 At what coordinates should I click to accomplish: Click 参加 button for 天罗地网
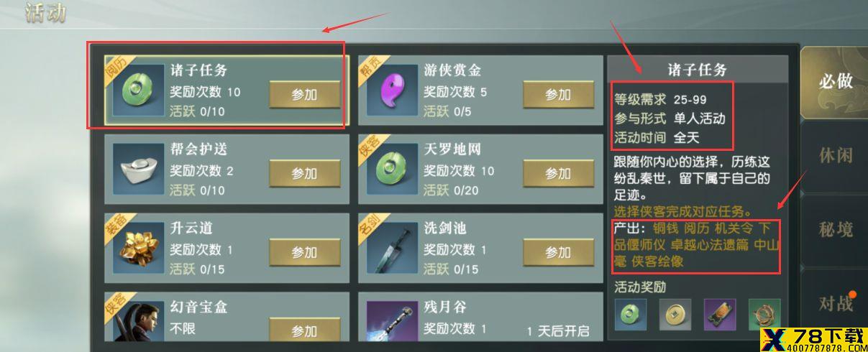(558, 174)
